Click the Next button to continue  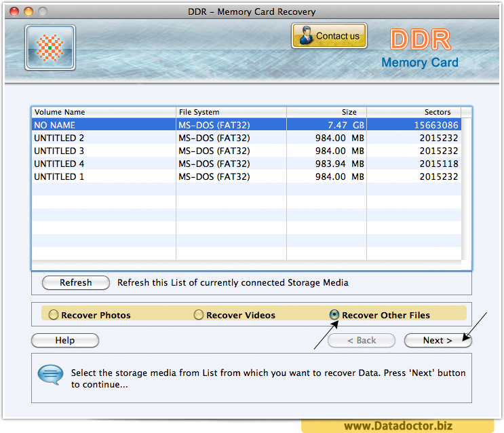438,340
